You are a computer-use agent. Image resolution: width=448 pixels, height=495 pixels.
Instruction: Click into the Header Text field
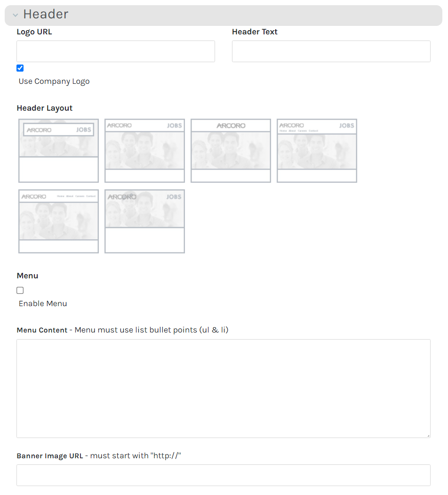[331, 51]
